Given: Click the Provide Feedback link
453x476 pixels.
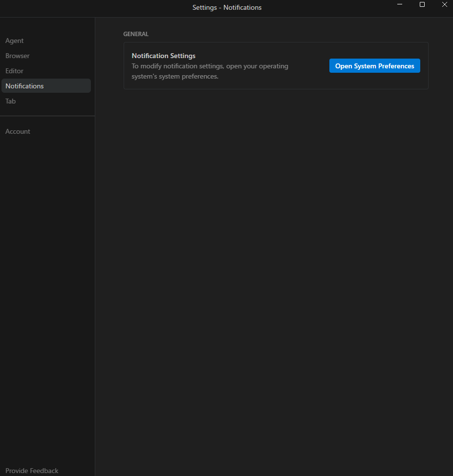Looking at the screenshot, I should [32, 471].
